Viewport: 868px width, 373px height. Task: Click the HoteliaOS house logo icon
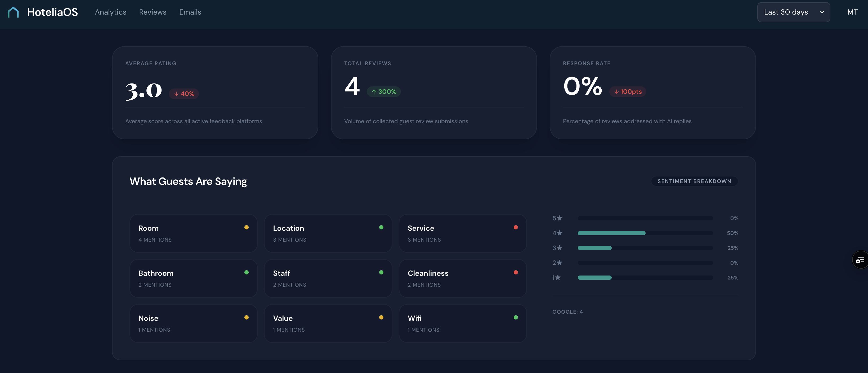click(13, 12)
